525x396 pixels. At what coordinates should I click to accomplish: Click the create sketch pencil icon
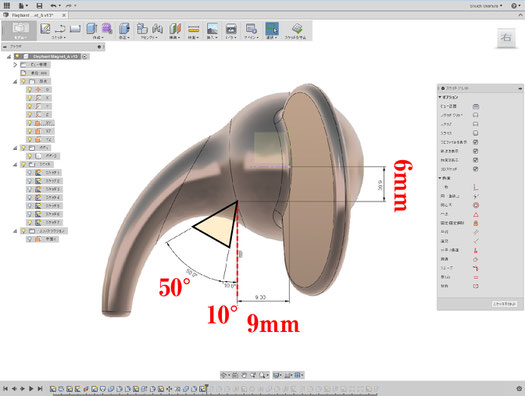[45, 28]
